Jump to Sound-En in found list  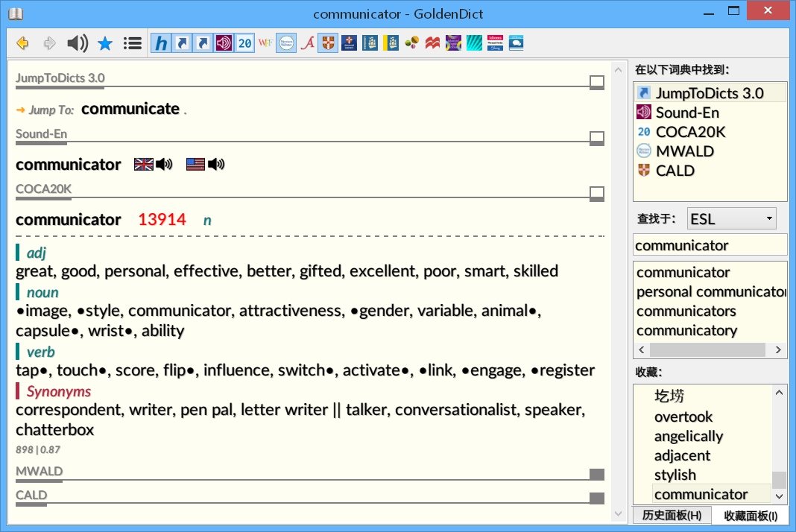pyautogui.click(x=710, y=113)
